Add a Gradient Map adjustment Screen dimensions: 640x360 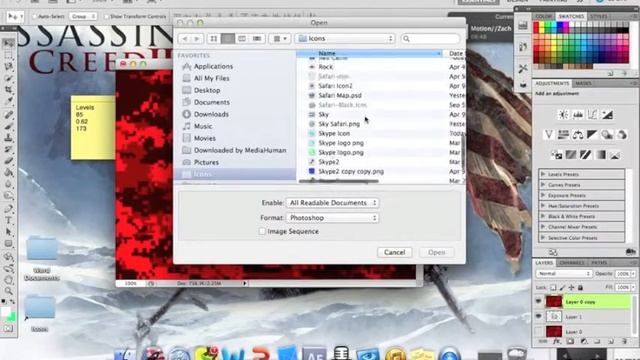coord(600,155)
